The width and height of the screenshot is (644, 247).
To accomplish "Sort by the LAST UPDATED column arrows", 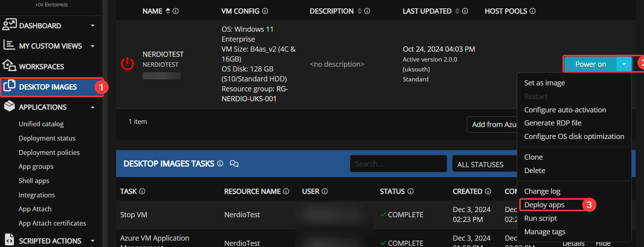I will point(457,11).
